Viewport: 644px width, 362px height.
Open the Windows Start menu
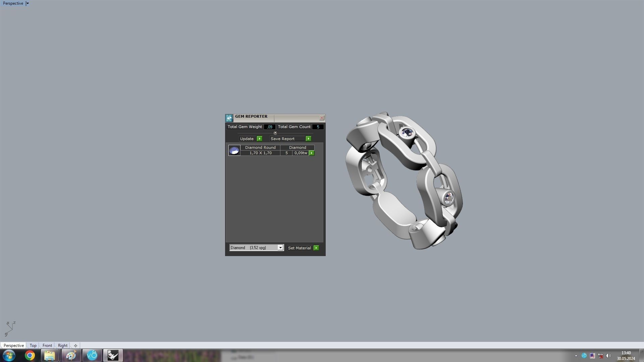coord(9,355)
